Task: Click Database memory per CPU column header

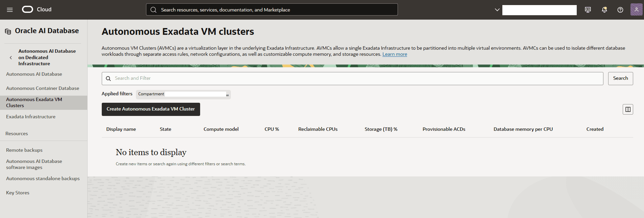Action: tap(523, 129)
